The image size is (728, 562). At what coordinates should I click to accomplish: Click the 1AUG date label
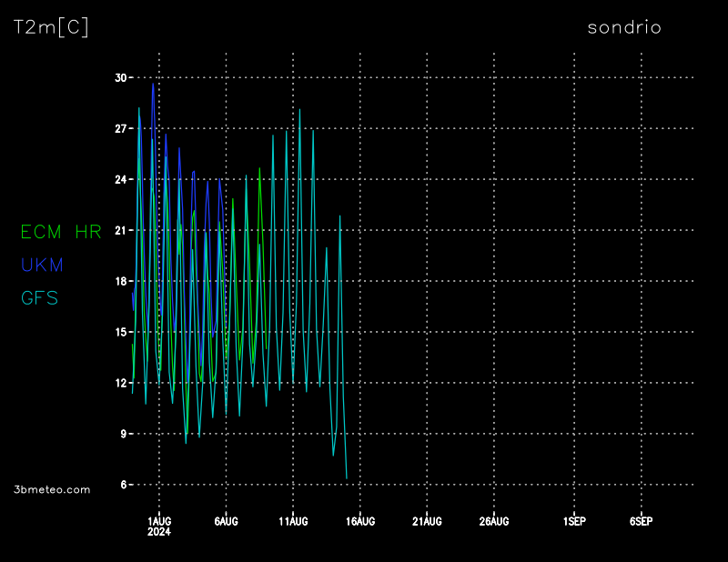pos(159,521)
